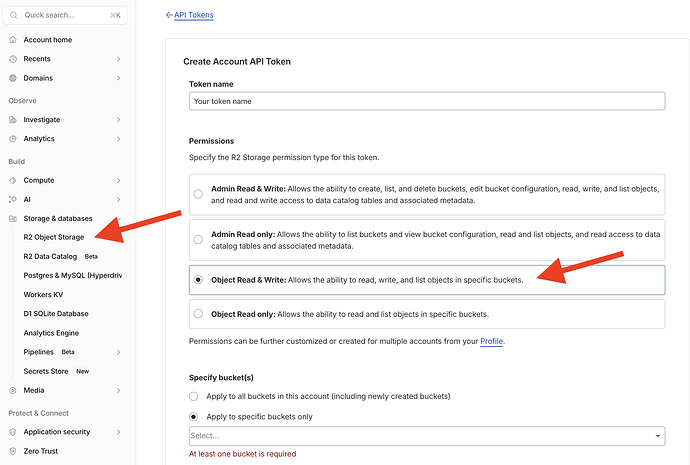Viewport: 690px width, 465px height.
Task: Expand the Pipelines chevron
Action: point(118,352)
